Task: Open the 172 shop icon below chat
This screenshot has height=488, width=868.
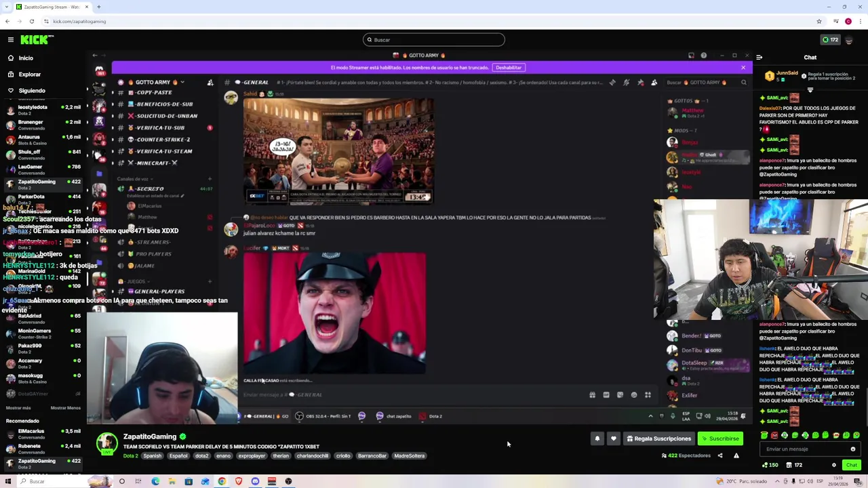Action: [795, 466]
